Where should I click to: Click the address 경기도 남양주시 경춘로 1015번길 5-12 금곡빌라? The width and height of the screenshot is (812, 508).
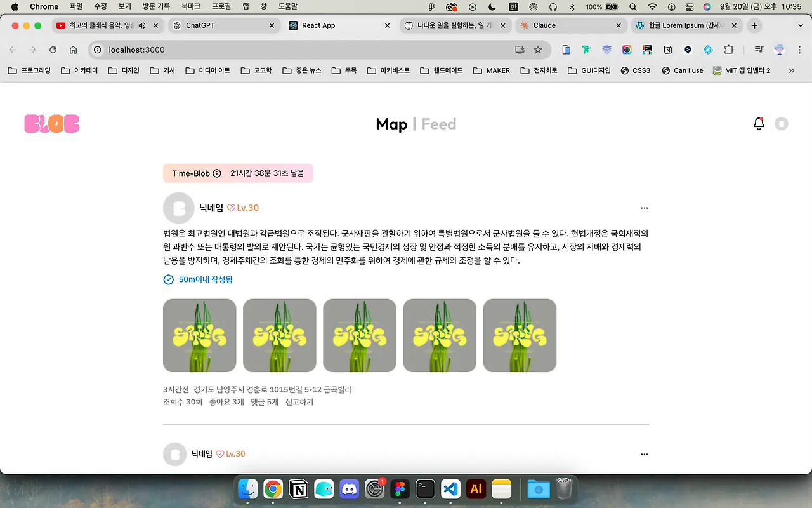click(273, 389)
